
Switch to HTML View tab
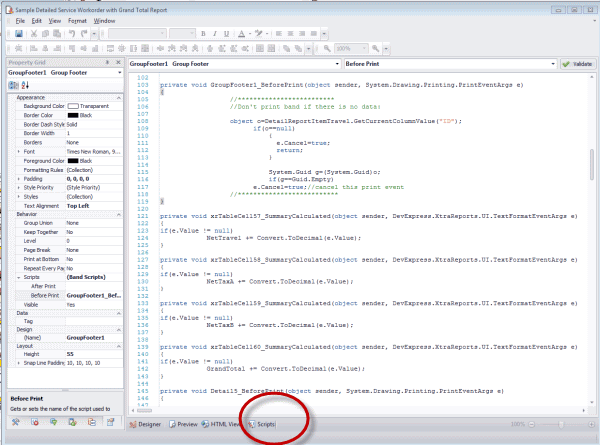(x=221, y=424)
